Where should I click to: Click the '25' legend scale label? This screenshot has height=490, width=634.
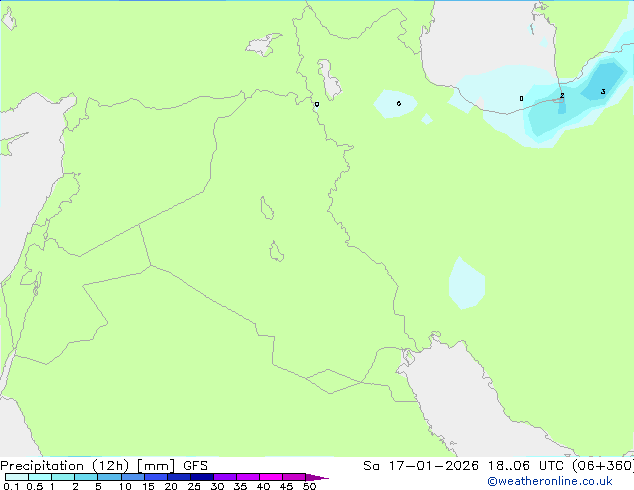194,486
